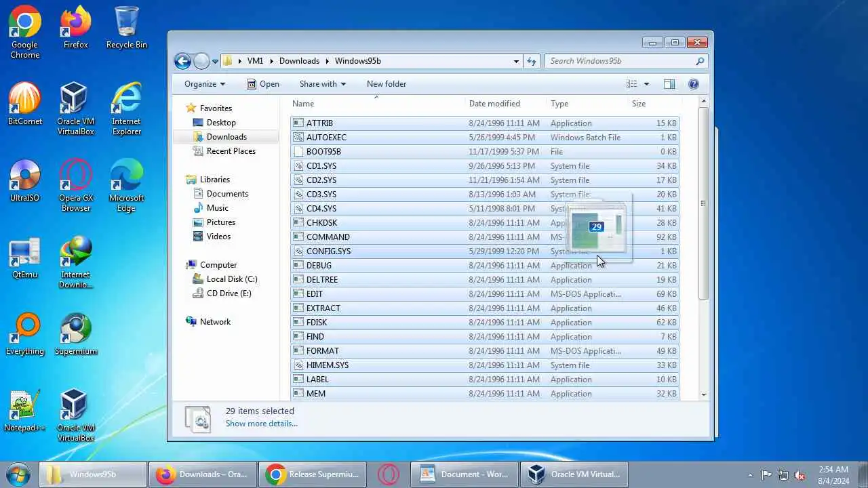868x488 pixels.
Task: Click the Downloads breadcrumb segment
Action: [x=299, y=61]
